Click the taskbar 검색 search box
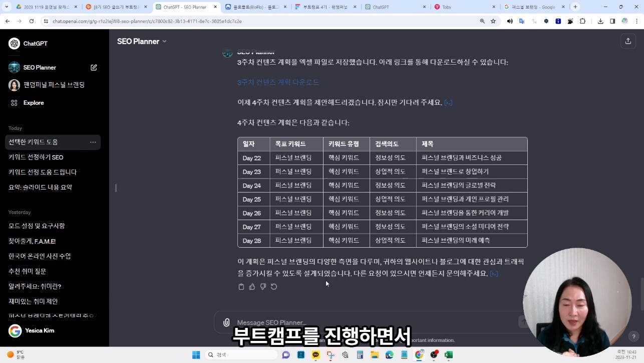Screen dimensions: 644x363 tap(242, 355)
